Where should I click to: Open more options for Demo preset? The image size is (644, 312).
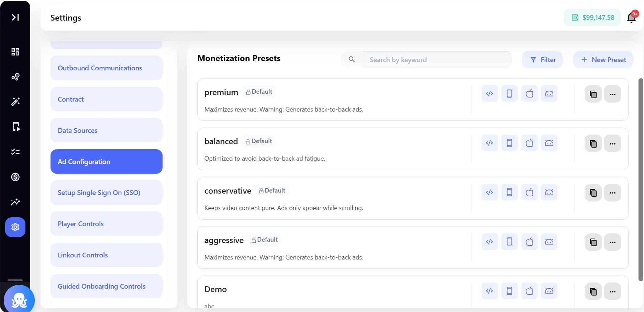[x=613, y=292]
